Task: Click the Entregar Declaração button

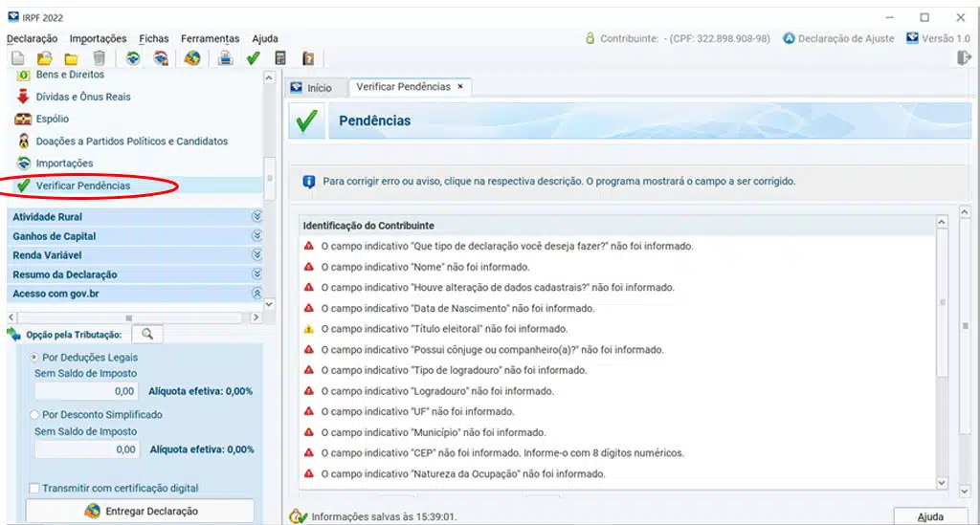Action: [140, 511]
